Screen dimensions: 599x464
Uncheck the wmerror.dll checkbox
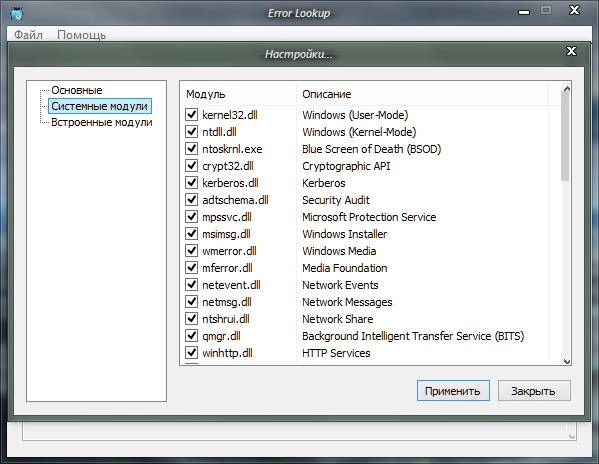pos(191,251)
